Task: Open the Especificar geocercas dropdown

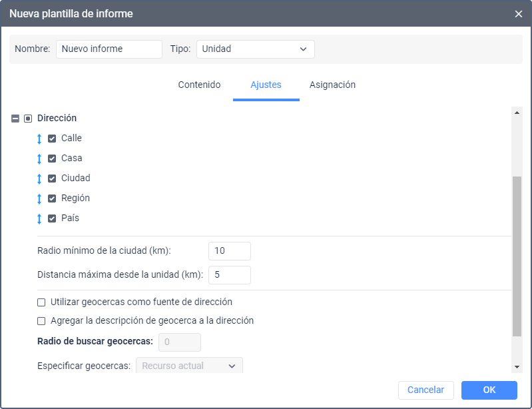Action: (x=189, y=366)
